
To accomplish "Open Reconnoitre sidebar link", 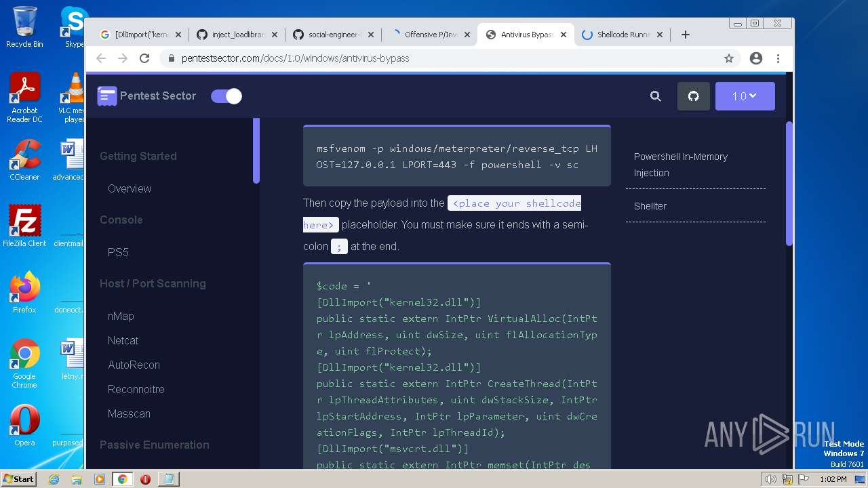I will click(136, 389).
